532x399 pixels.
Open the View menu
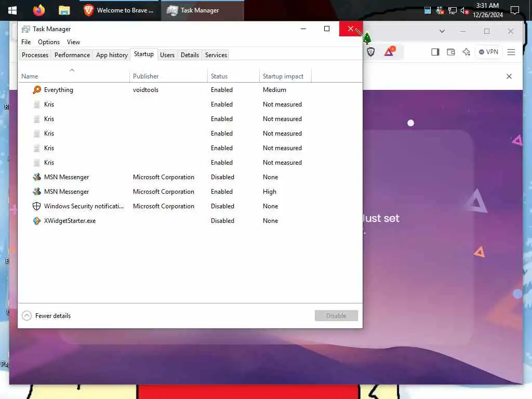73,42
